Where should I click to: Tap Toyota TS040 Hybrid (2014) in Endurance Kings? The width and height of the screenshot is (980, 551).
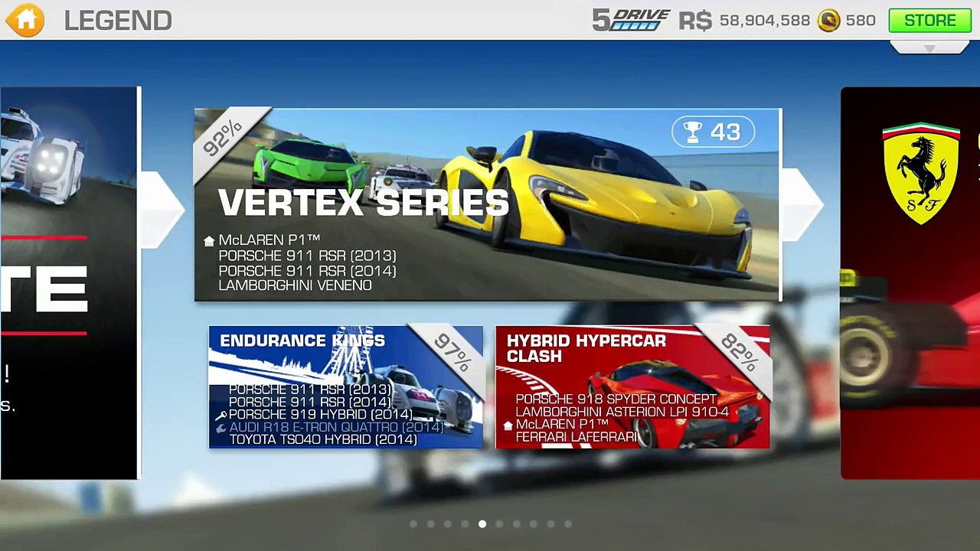coord(323,439)
